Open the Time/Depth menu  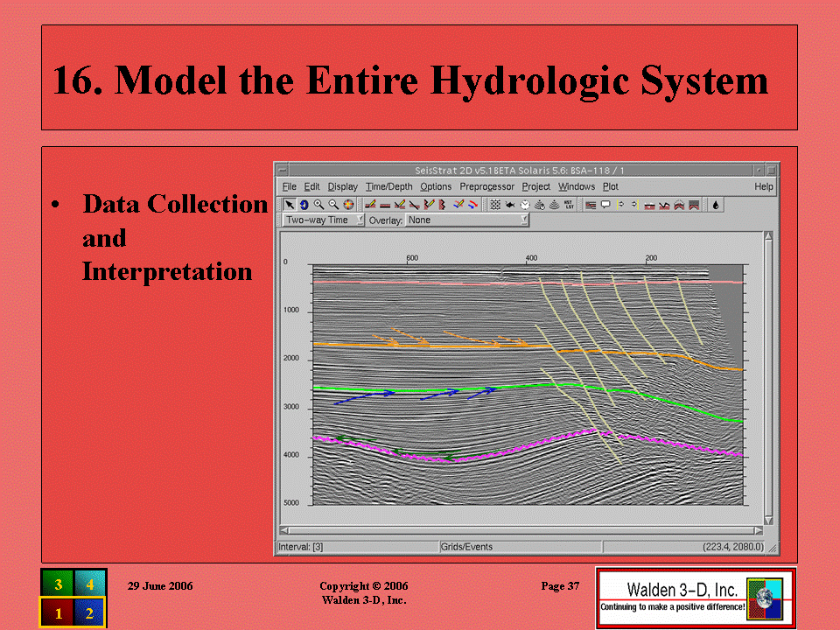point(388,186)
